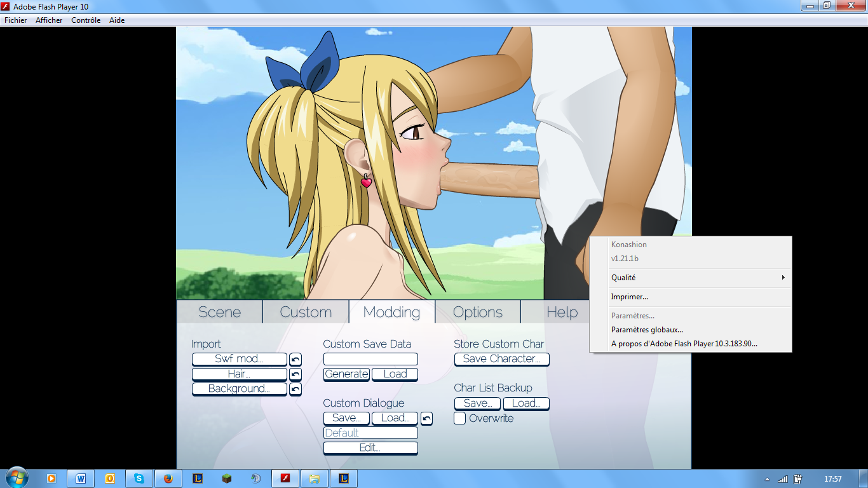
Task: Open Firefox from the taskbar
Action: (168, 478)
